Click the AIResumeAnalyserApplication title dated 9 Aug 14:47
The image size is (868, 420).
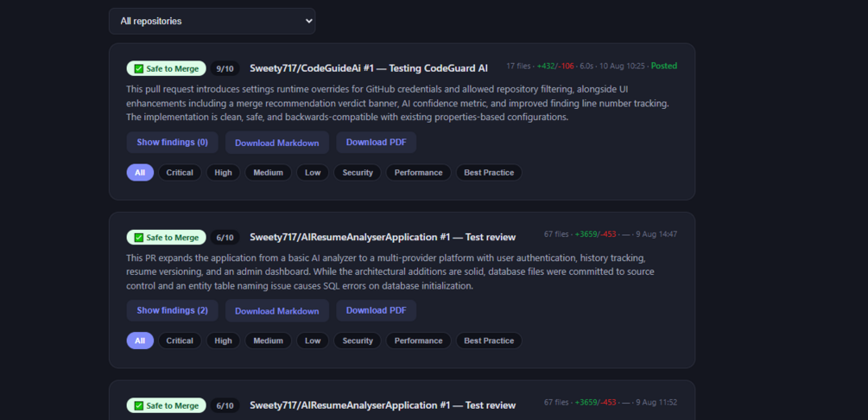pyautogui.click(x=383, y=237)
